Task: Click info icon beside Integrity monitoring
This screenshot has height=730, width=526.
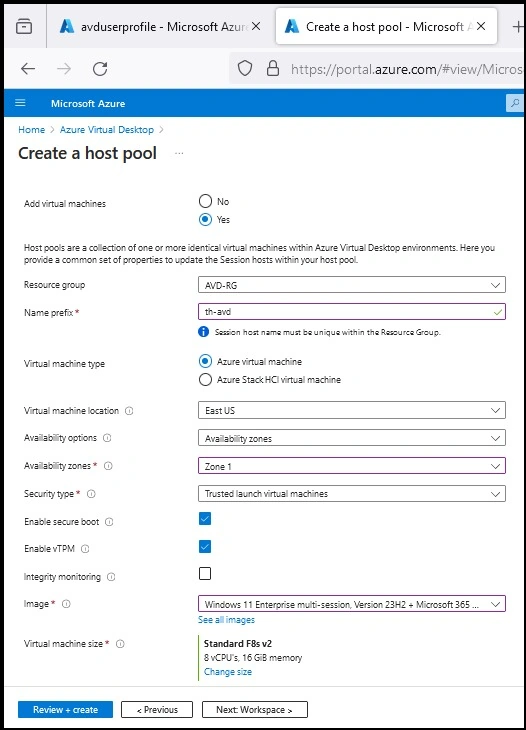Action: pos(111,576)
